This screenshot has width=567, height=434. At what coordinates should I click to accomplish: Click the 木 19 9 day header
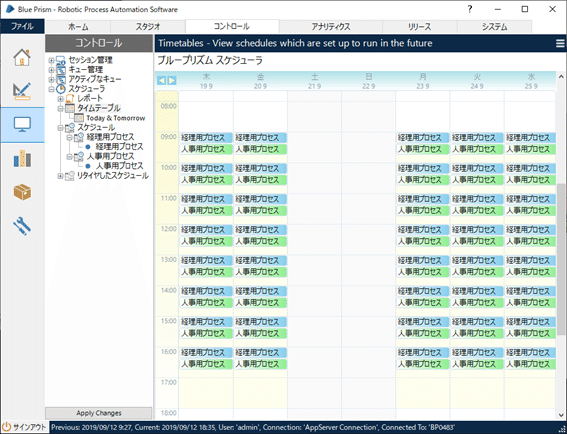coord(206,81)
